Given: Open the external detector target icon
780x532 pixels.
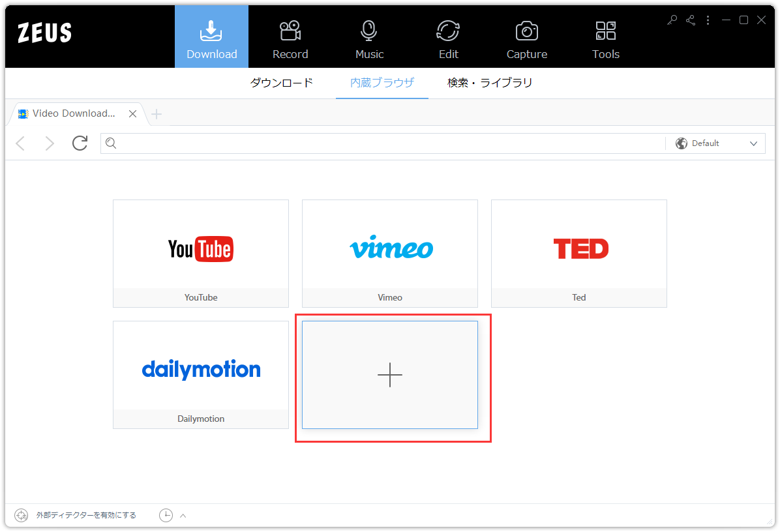Looking at the screenshot, I should click(x=20, y=514).
